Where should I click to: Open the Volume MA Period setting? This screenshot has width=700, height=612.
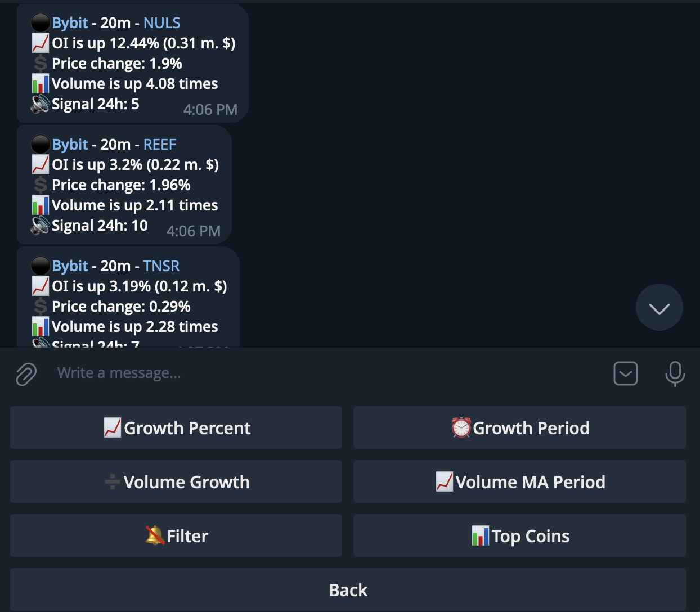pyautogui.click(x=520, y=481)
